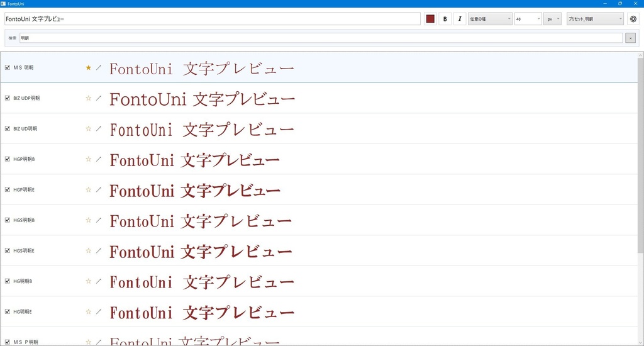Select the BIZ UDP明朝 font name label
Image resolution: width=644 pixels, height=346 pixels.
click(x=26, y=98)
